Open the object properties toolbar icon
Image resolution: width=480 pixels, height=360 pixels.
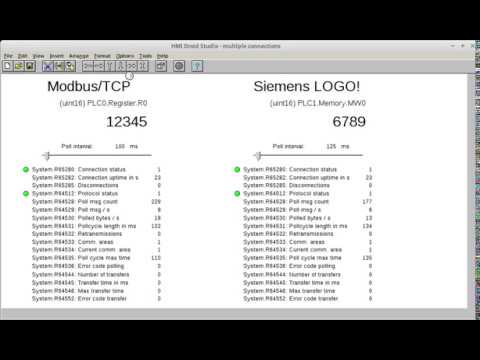(161, 66)
